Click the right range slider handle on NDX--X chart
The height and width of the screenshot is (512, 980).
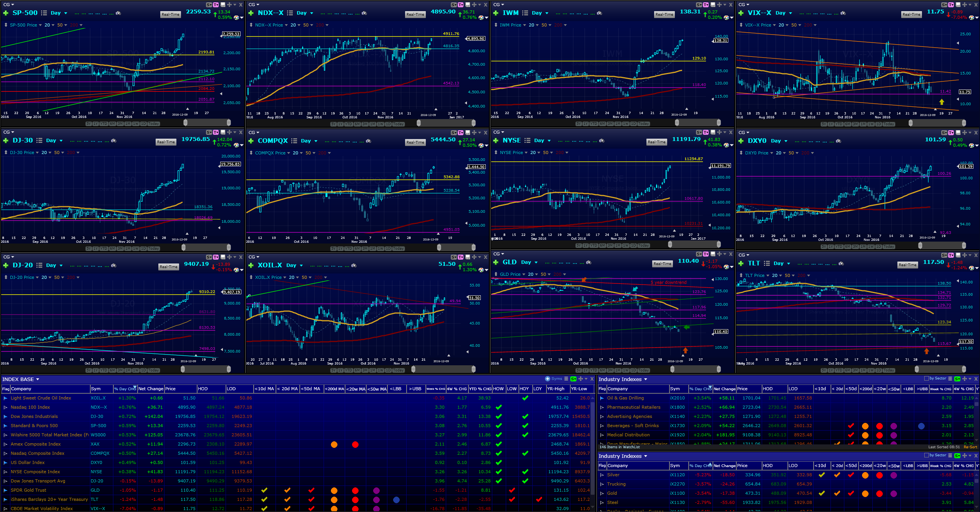pos(473,123)
